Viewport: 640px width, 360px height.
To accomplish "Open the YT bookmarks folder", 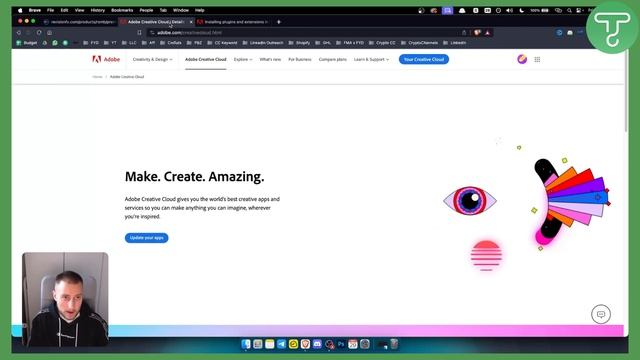I will click(110, 43).
